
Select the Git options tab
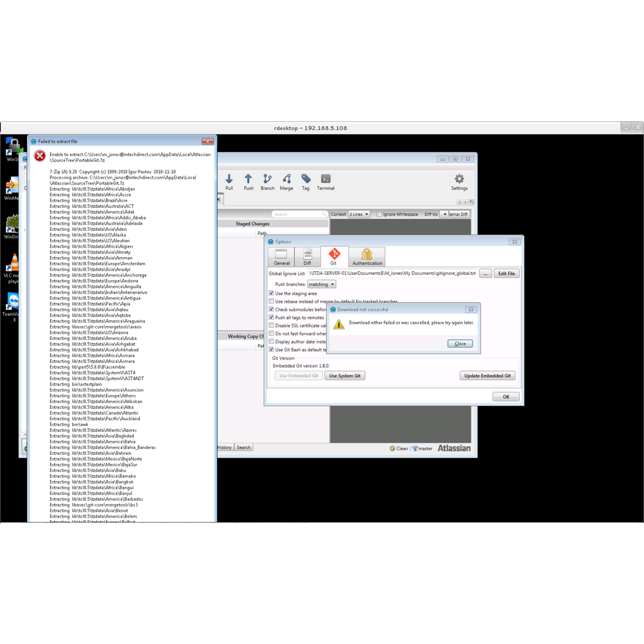tap(334, 257)
